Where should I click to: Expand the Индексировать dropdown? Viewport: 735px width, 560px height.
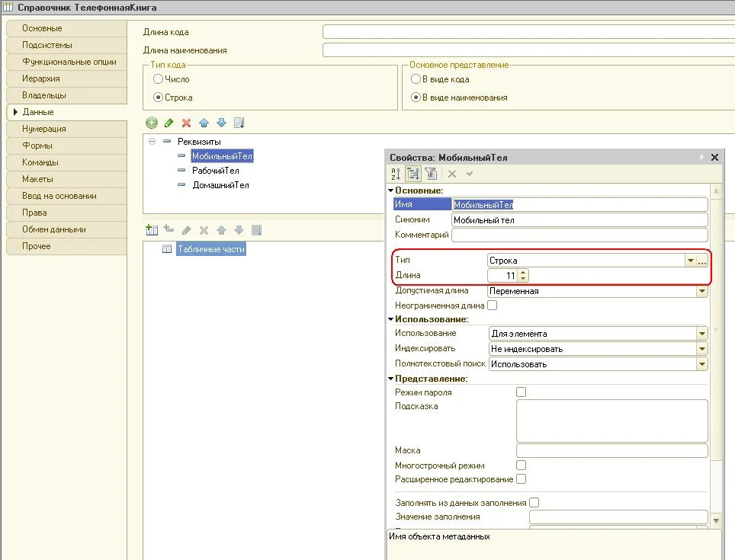(701, 349)
